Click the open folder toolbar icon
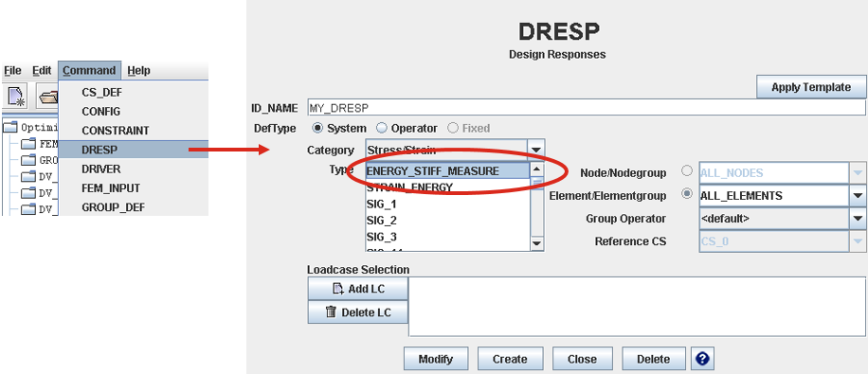Viewport: 868px width, 374px height. tap(48, 97)
